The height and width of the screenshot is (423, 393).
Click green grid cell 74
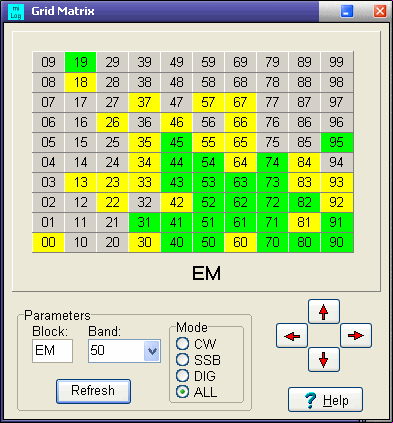click(x=272, y=162)
